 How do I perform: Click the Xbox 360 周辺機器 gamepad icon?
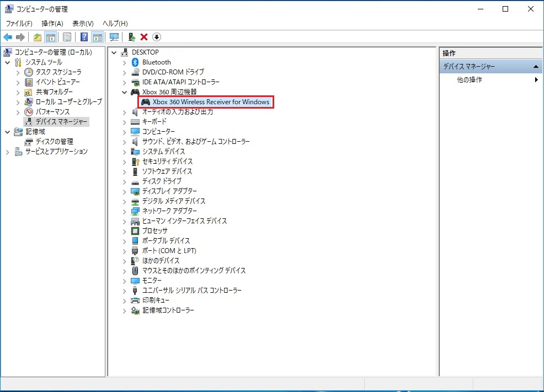pos(135,92)
